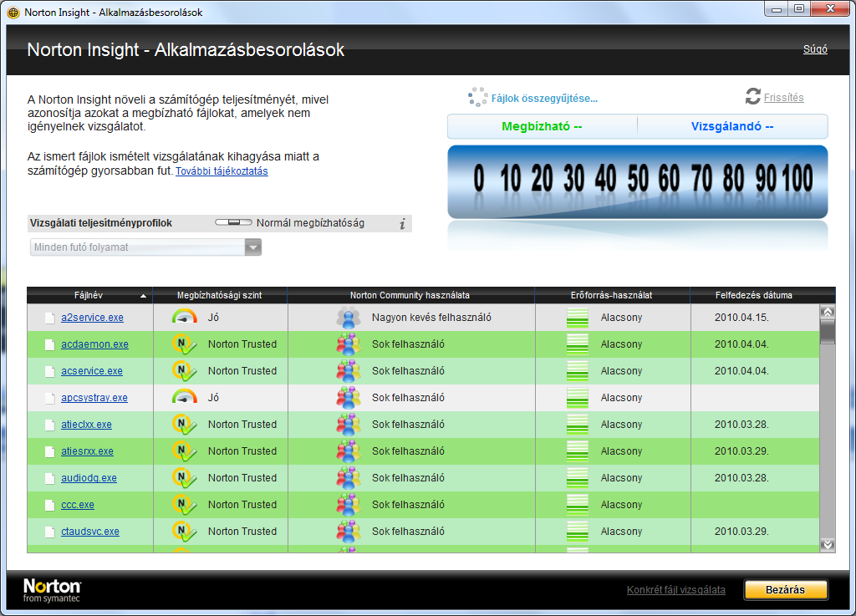This screenshot has width=856, height=616.
Task: Click the refresh arrows icon beside Frissítés
Action: coord(753,97)
